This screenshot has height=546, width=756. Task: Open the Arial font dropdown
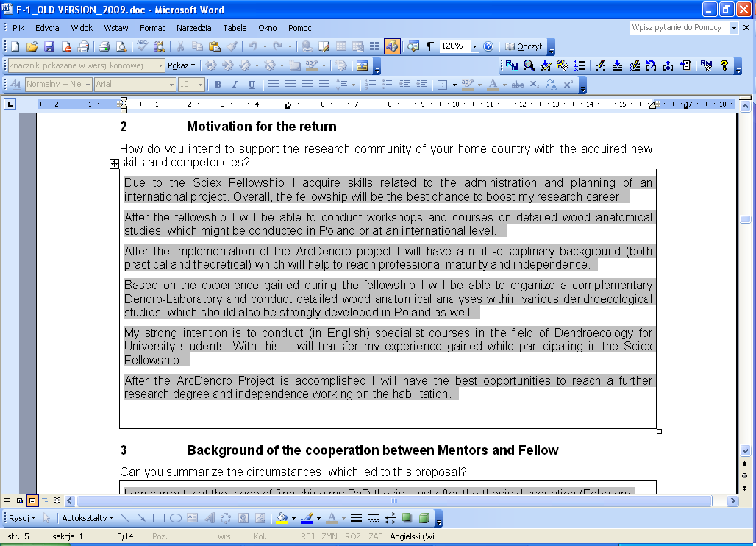[171, 85]
